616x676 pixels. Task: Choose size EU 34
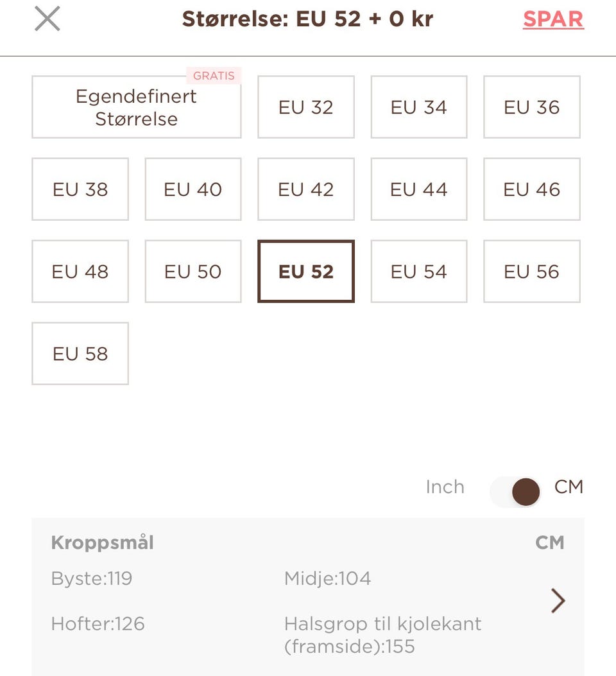click(419, 107)
